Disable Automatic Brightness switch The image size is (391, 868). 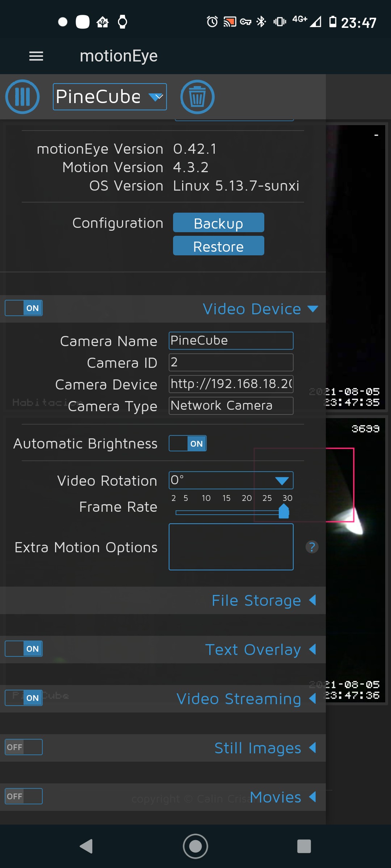(x=188, y=443)
